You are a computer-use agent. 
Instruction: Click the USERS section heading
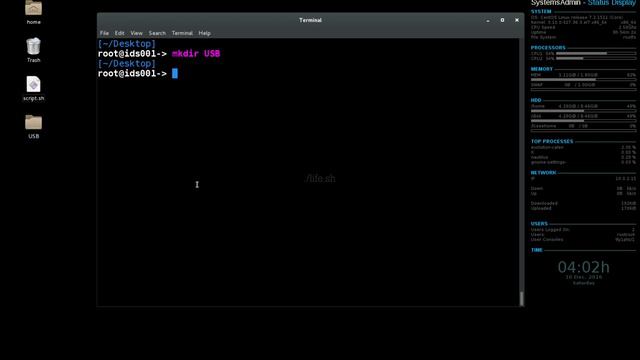pyautogui.click(x=539, y=224)
